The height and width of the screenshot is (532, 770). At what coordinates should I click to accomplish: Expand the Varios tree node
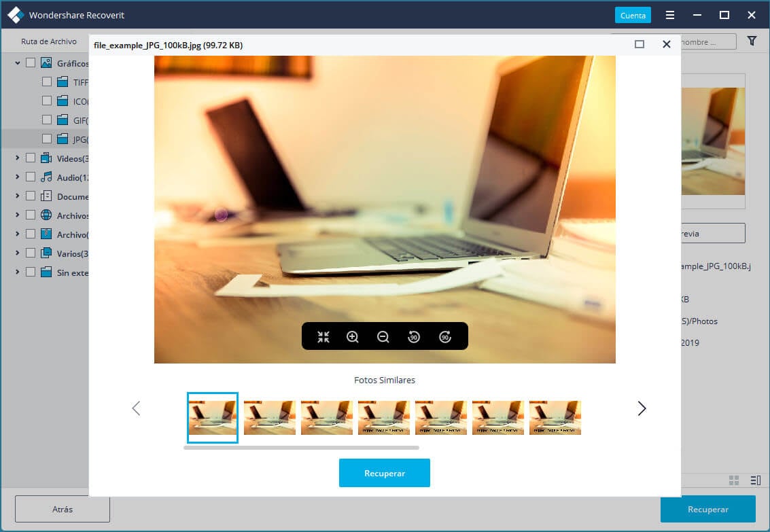point(18,253)
